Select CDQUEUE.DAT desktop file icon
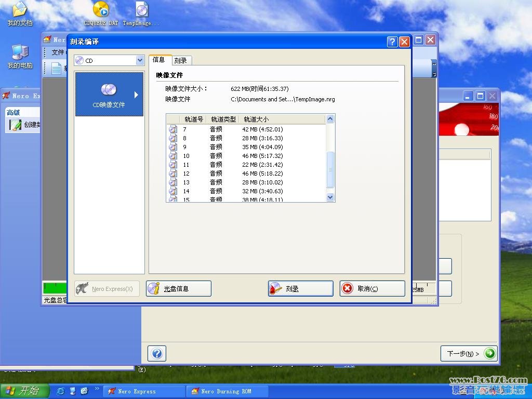 (101, 14)
